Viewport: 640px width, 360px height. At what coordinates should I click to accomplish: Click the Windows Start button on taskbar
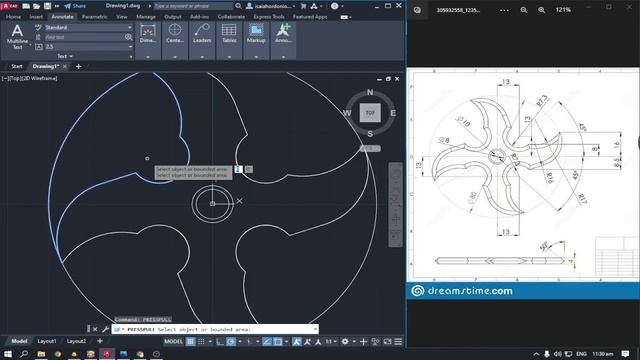pyautogui.click(x=7, y=354)
